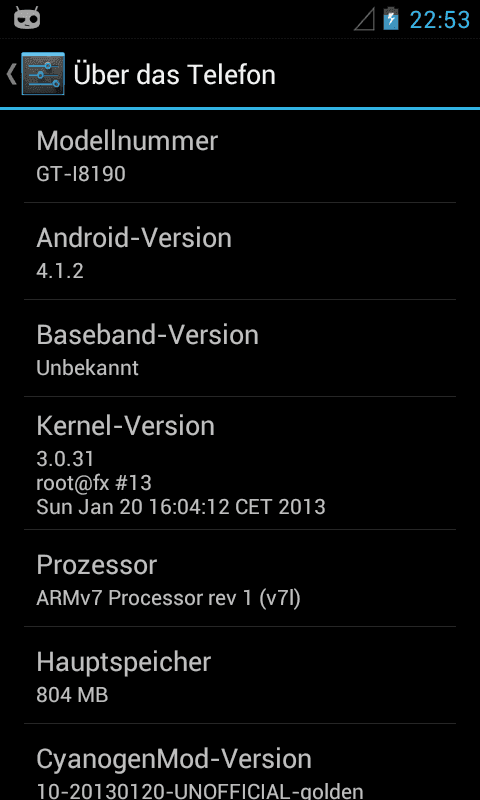Select the Baseband-Version item

tap(240, 348)
